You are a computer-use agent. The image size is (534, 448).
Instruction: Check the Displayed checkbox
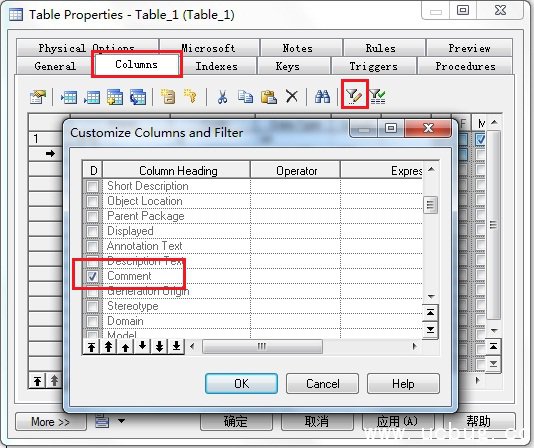coord(92,231)
